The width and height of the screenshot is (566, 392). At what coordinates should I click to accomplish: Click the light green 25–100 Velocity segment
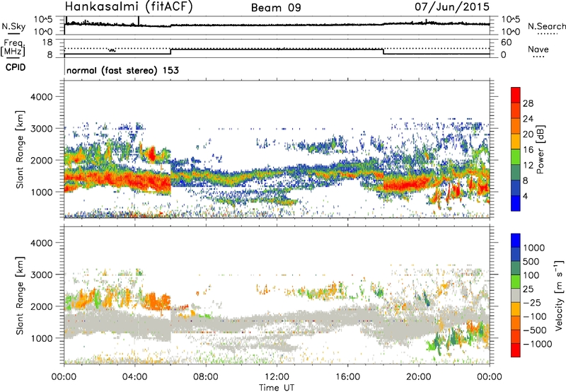click(516, 281)
